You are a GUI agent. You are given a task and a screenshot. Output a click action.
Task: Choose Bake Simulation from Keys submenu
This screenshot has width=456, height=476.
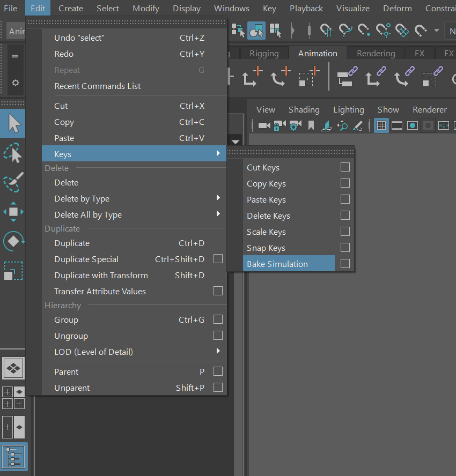(x=289, y=264)
